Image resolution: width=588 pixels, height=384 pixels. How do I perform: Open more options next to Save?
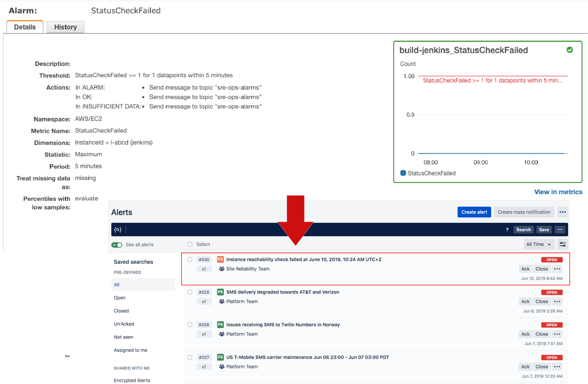(x=560, y=230)
